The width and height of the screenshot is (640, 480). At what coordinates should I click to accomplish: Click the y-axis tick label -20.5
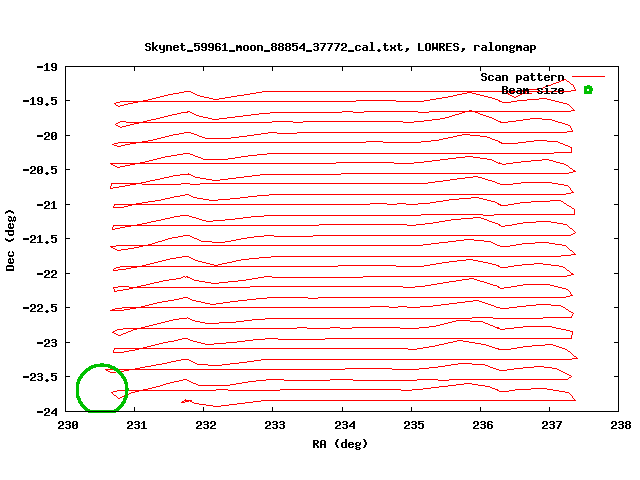[x=40, y=170]
